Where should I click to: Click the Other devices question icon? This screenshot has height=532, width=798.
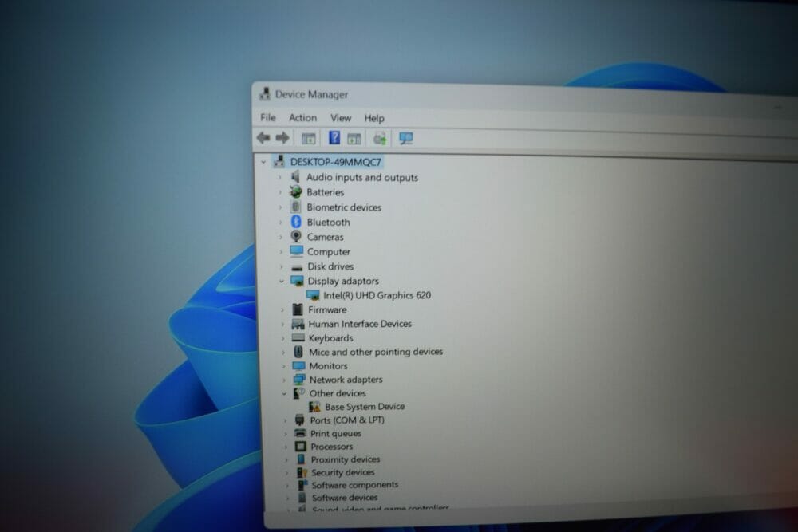(x=299, y=393)
